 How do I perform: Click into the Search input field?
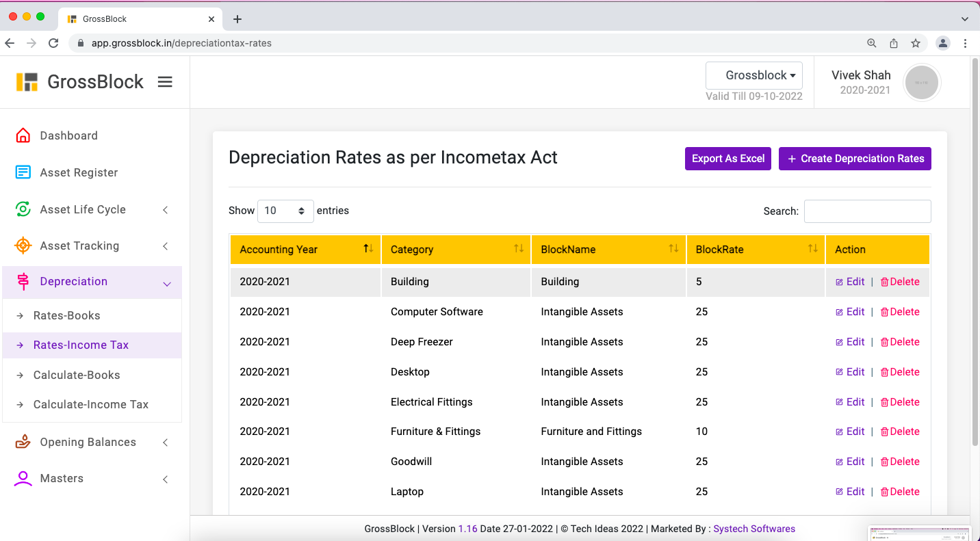(867, 211)
